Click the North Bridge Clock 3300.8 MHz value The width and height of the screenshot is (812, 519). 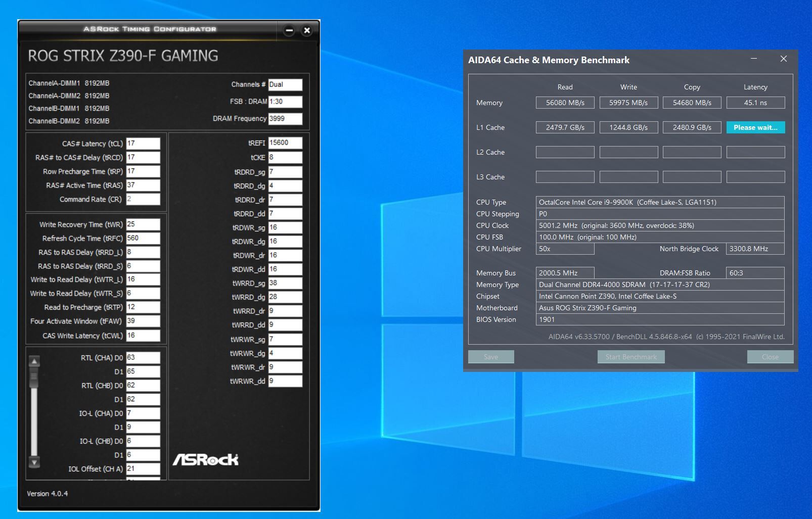point(755,249)
